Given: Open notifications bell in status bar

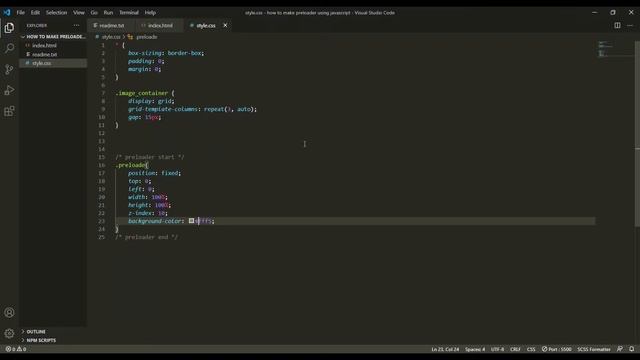Looking at the screenshot, I should [631, 349].
